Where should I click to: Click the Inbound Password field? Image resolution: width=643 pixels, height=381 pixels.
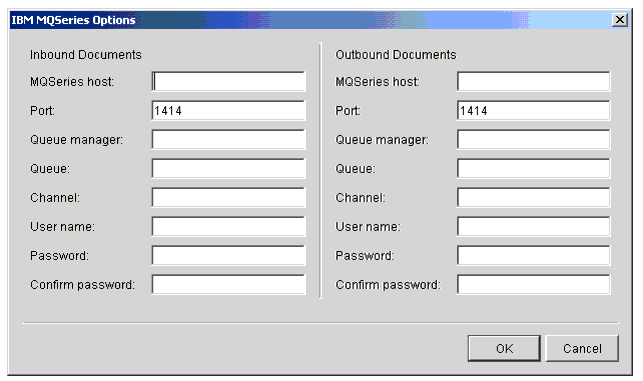click(228, 256)
